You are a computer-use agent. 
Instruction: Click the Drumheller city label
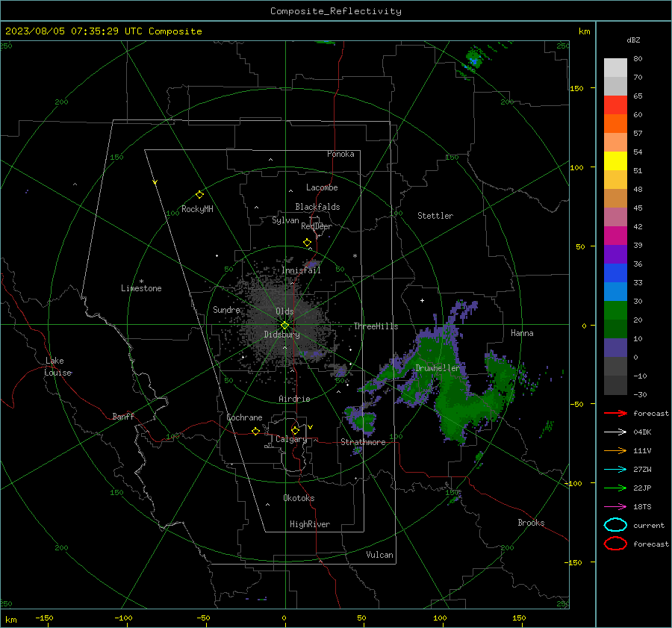[438, 368]
